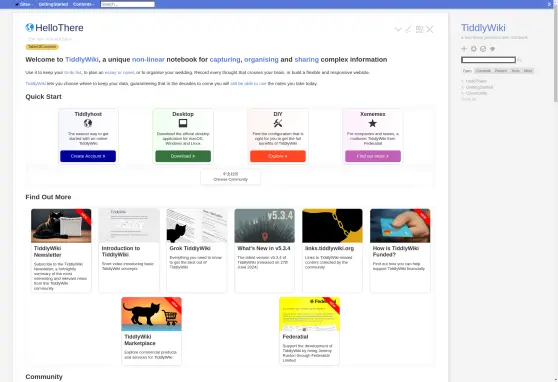
Task: Close GettingStarted from the open list
Action: (x=463, y=87)
